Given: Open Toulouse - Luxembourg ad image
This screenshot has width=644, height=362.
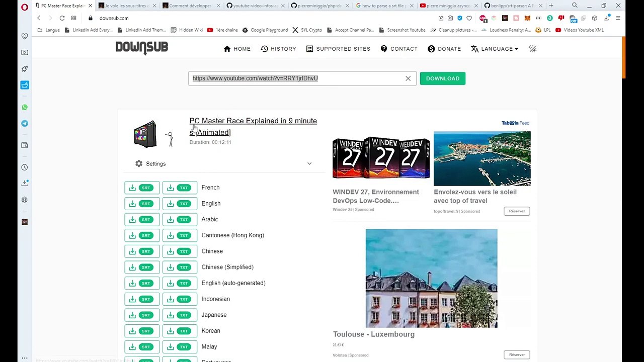Looking at the screenshot, I should click(x=431, y=278).
